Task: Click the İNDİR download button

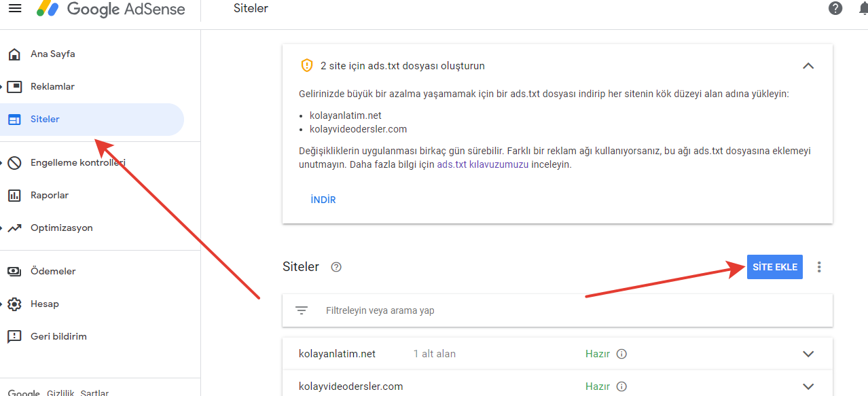Action: tap(323, 200)
